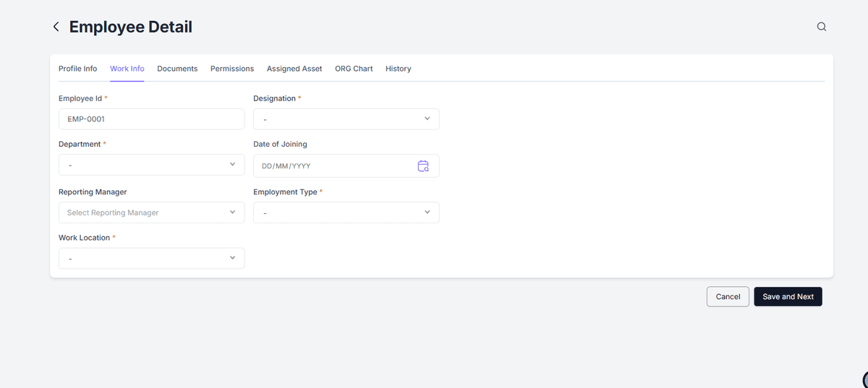Open the Employment Type dropdown
The height and width of the screenshot is (388, 868).
[x=346, y=212]
